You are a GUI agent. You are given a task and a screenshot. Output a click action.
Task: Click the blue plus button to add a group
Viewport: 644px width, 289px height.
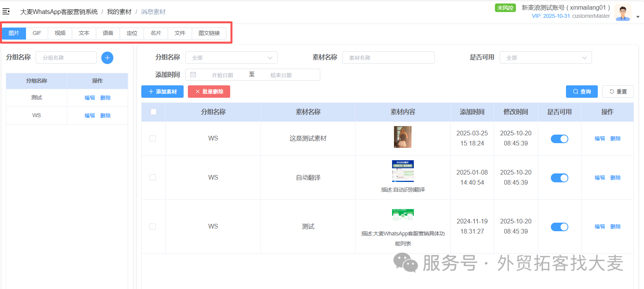tap(107, 58)
